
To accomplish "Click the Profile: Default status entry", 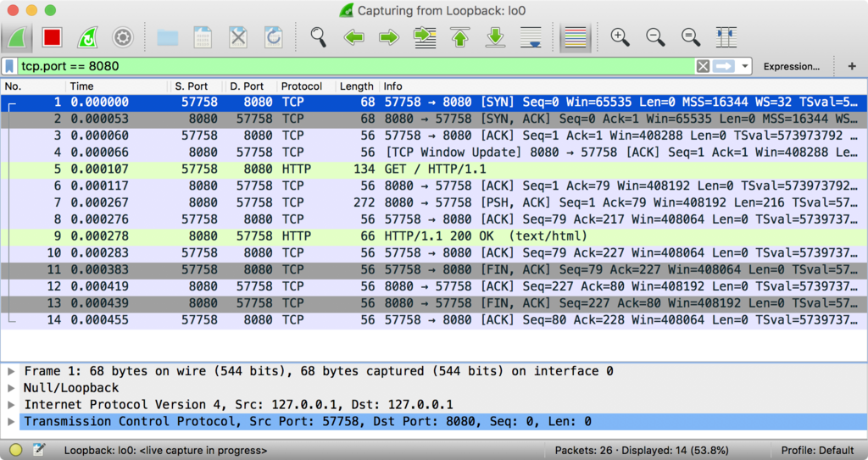I will point(817,451).
